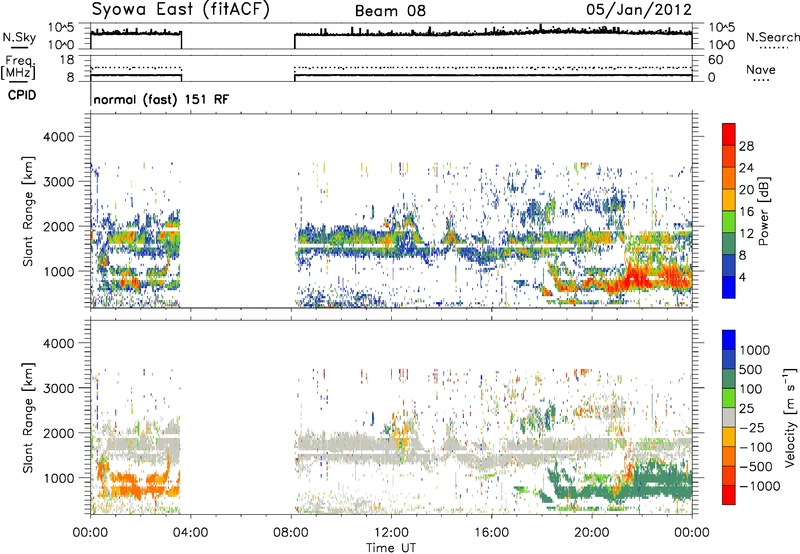The width and height of the screenshot is (800, 554).
Task: Click the bottom blue segment of Power colorbar
Action: tap(729, 287)
